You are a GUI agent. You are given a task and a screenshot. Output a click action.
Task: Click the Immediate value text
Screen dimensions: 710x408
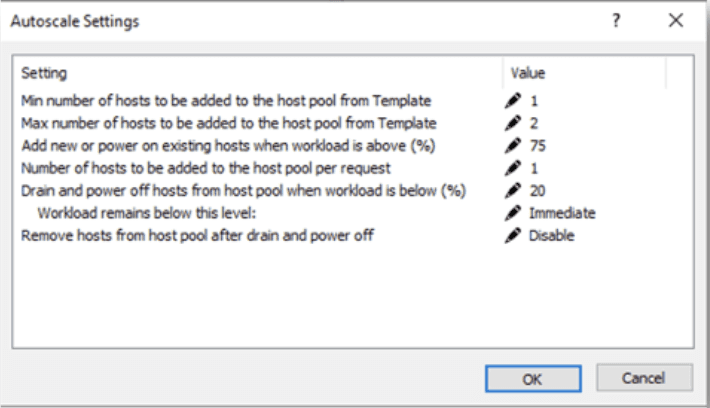pyautogui.click(x=562, y=212)
